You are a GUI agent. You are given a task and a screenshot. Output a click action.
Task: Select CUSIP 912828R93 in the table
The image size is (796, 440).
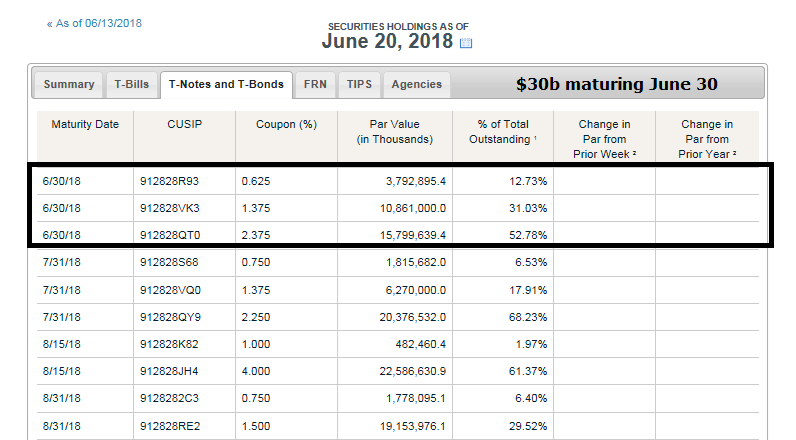172,181
